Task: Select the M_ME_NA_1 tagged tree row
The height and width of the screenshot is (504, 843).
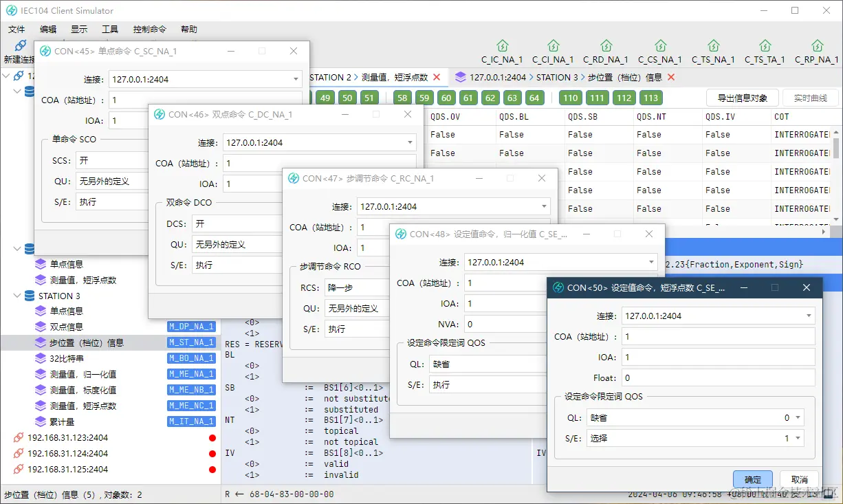Action: pos(110,374)
